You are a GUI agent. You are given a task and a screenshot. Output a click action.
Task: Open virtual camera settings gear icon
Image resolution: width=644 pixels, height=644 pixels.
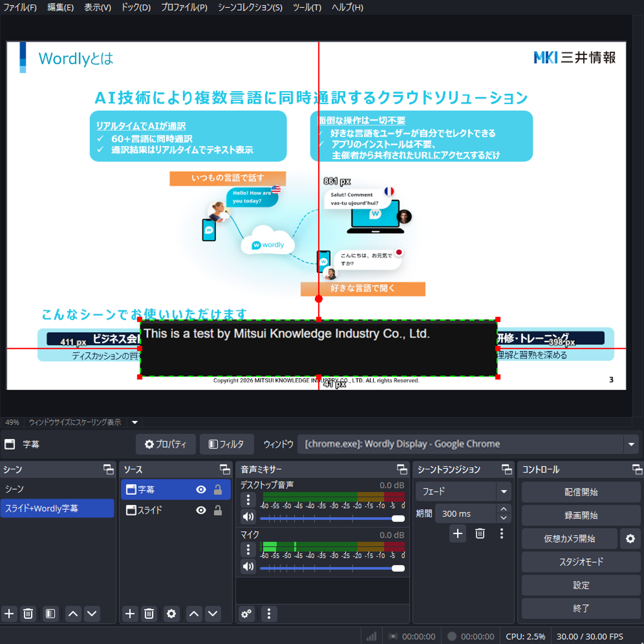630,539
